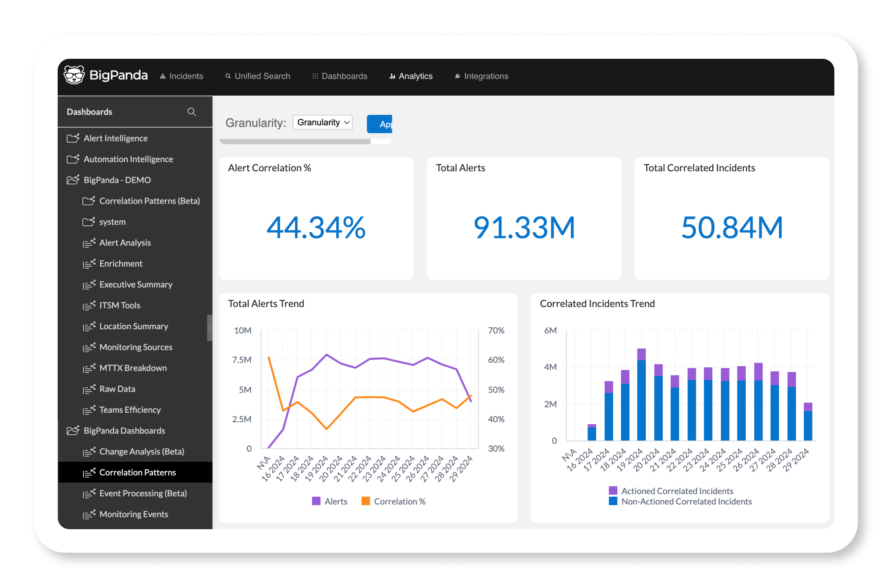Toggle the Actioned Correlated Incidents legend swatch
Viewport: 892px width, 588px height.
[x=613, y=490]
